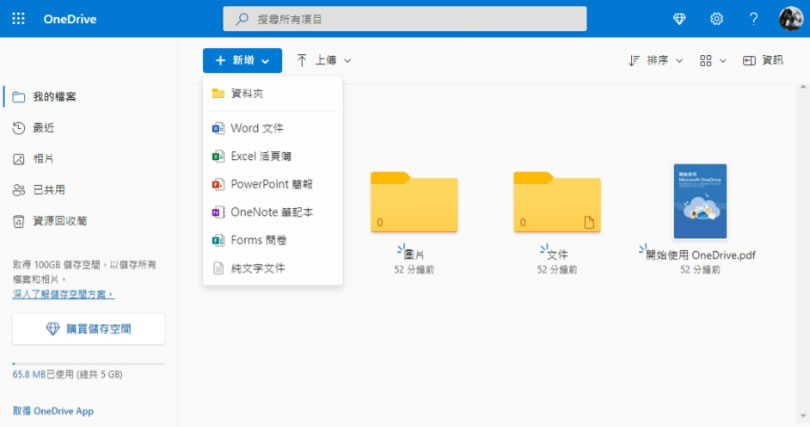Screen dimensions: 810x427
Task: Open the 深入了解儲存空間方案 link
Action: coord(64,294)
